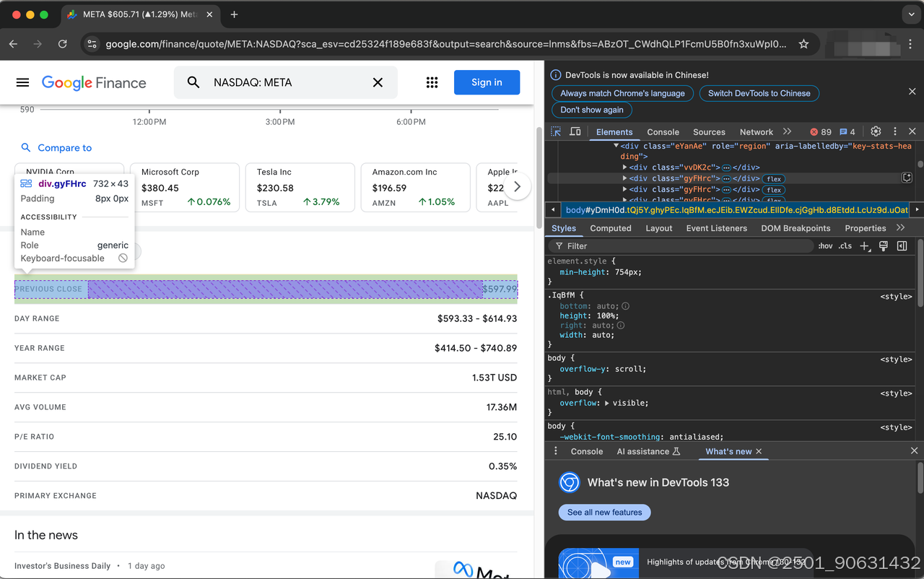
Task: Click the red error count badge showing 89
Action: point(821,132)
